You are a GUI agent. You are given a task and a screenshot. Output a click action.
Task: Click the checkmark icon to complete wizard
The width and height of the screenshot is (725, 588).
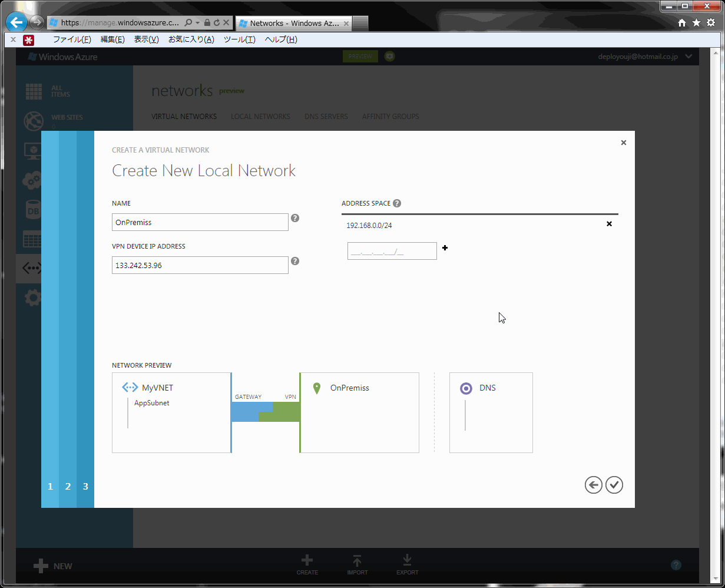click(x=614, y=485)
